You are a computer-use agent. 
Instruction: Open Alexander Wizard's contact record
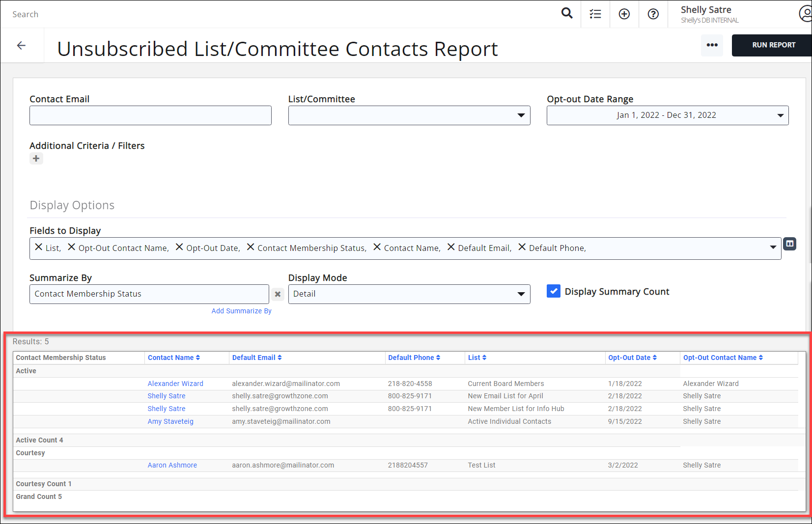coord(175,384)
